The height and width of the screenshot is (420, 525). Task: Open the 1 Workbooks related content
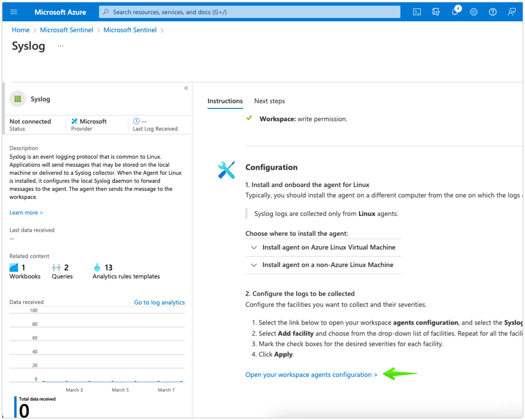click(x=25, y=272)
